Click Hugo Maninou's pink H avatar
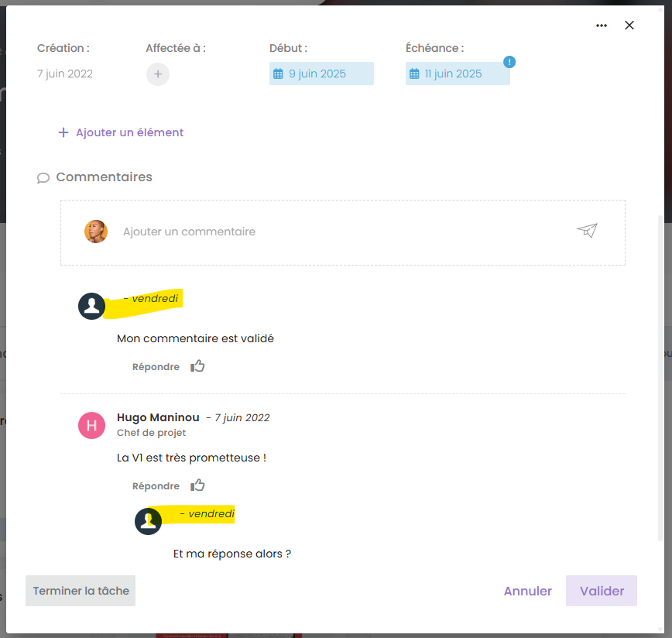 pos(92,425)
